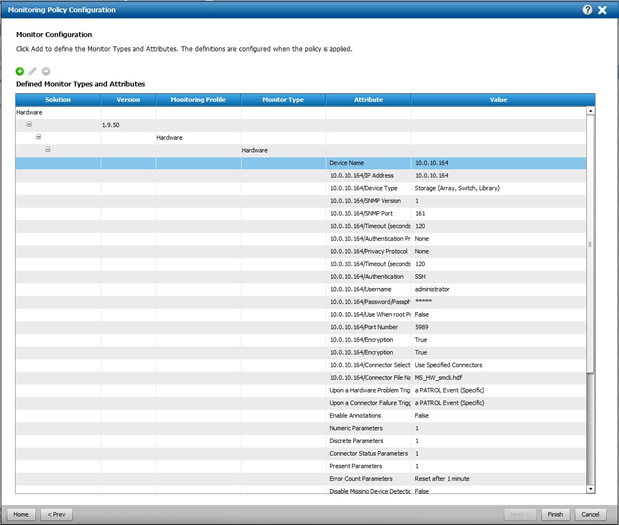Collapse the Hardware monitoring profile node

coord(38,137)
